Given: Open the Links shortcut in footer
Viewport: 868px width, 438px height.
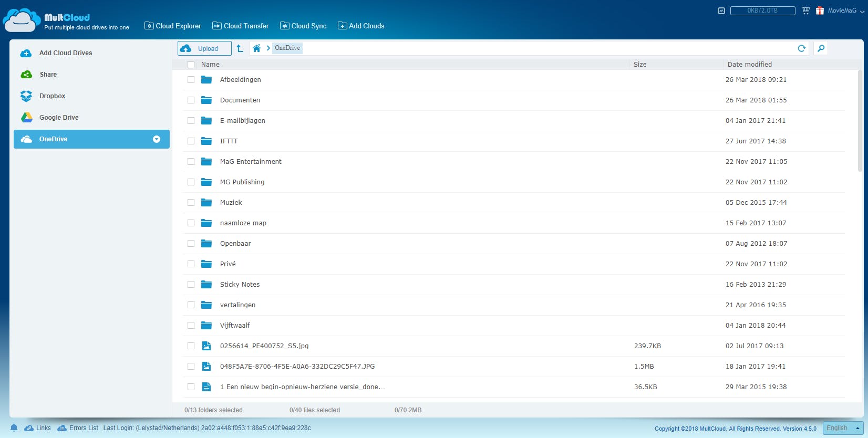Looking at the screenshot, I should (38, 428).
